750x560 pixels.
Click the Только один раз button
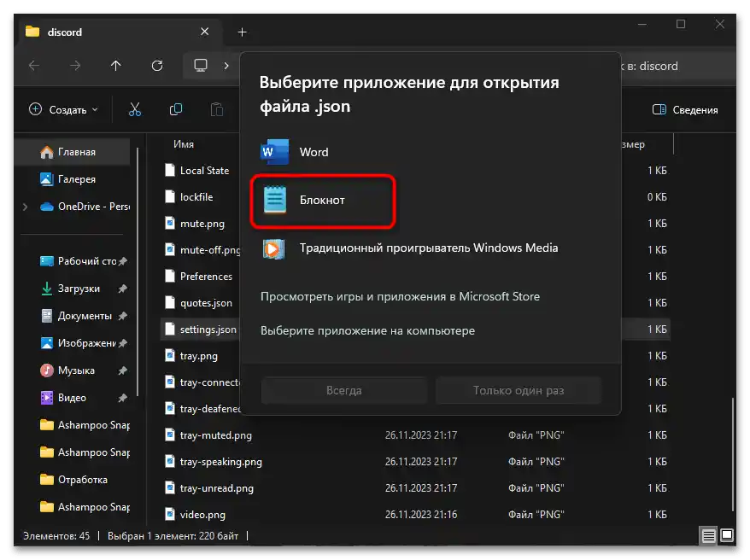point(518,390)
